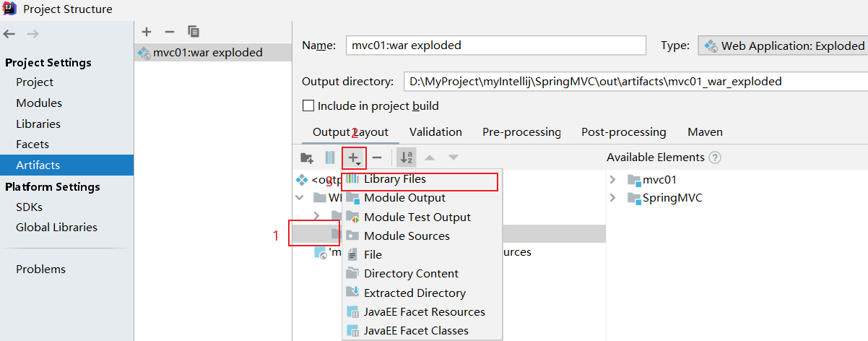Screen dimensions: 868x341
Task: Click the artifact Name input field
Action: 496,46
